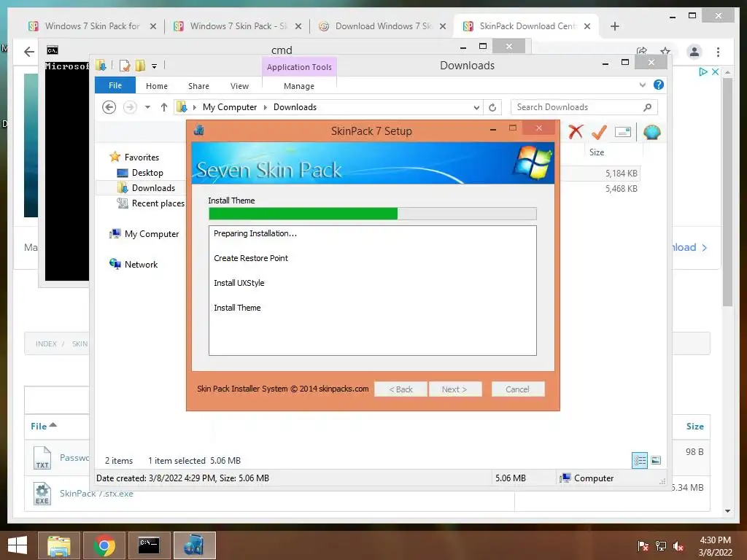Click the SkinPack 7.sfx.exe download link
Screen dimensions: 747x560
point(96,494)
